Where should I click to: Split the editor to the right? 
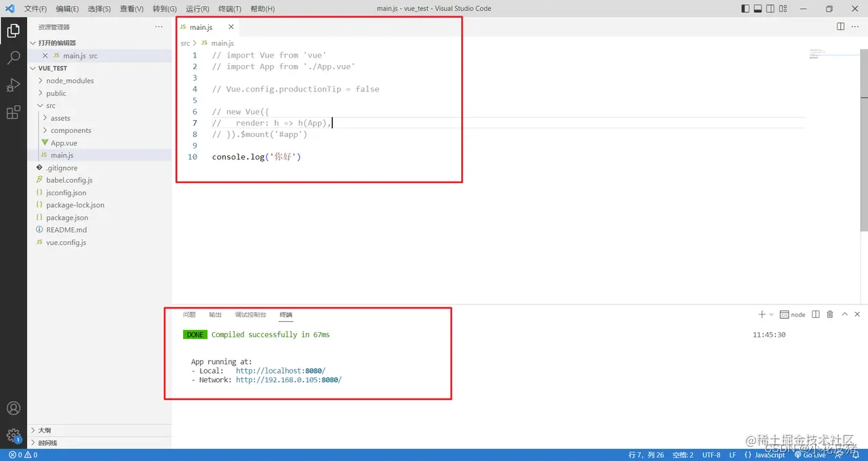[840, 26]
